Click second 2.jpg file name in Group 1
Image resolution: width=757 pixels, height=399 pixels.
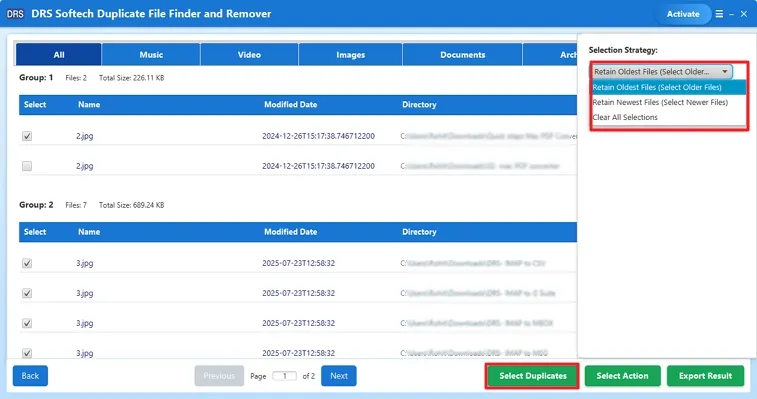click(84, 166)
